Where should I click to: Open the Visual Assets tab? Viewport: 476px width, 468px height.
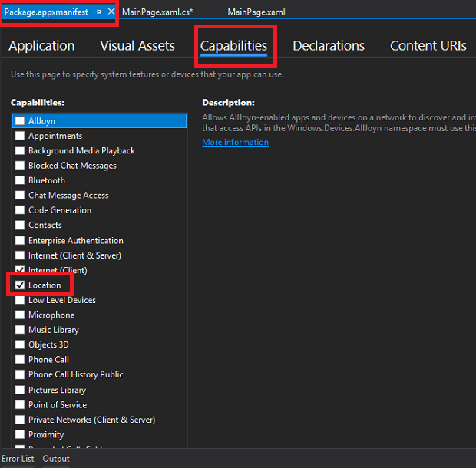[x=137, y=46]
